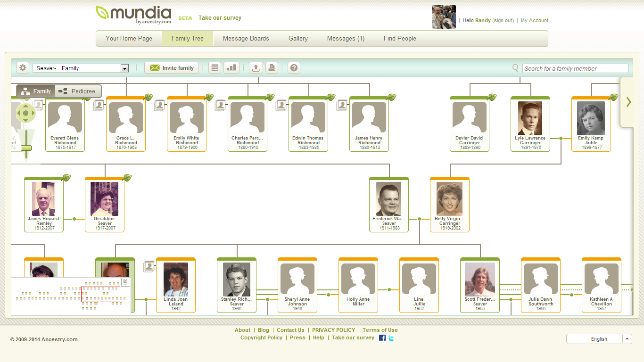Switch to the Message Boards tab
This screenshot has width=644, height=362.
[x=246, y=38]
